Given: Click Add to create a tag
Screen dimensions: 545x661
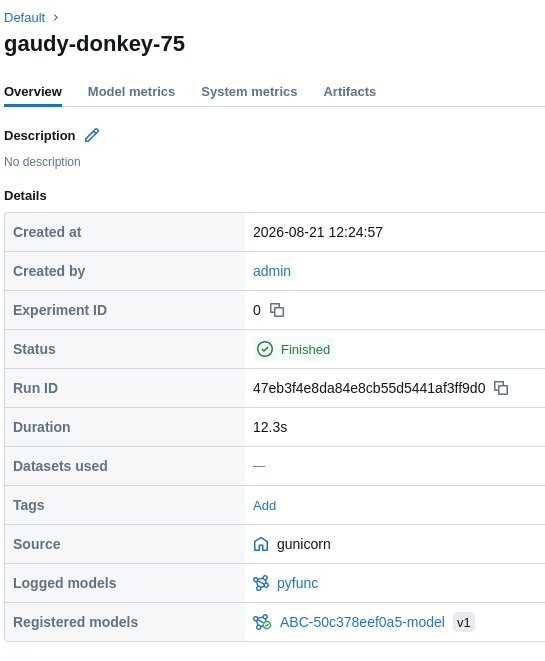Looking at the screenshot, I should 264,505.
